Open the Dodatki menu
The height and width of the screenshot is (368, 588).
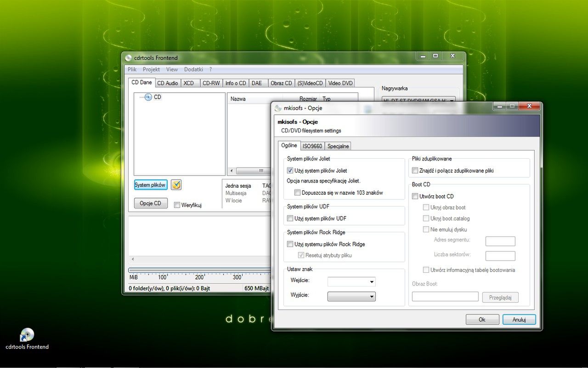pos(193,69)
